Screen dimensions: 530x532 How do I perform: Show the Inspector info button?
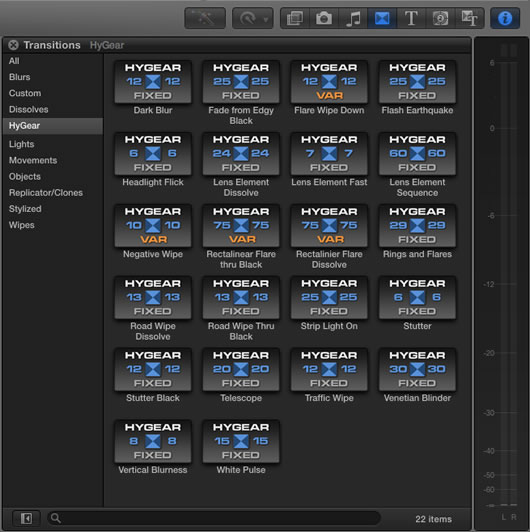click(505, 18)
